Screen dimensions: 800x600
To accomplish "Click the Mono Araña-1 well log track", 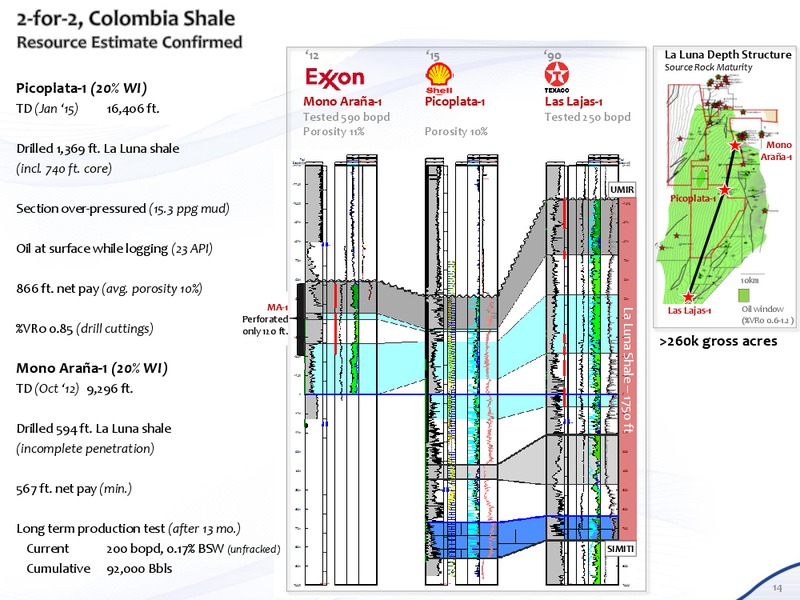I will click(x=340, y=370).
